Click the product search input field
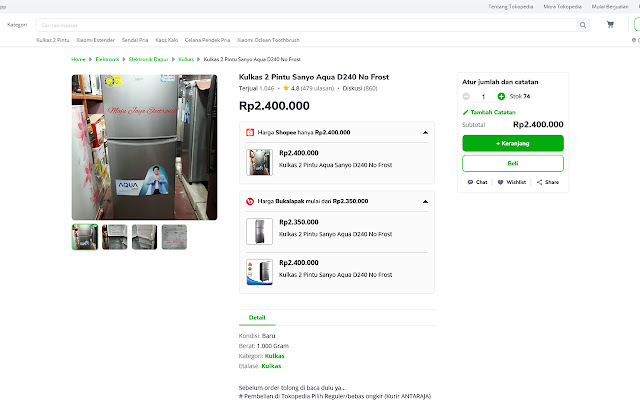 click(300, 24)
